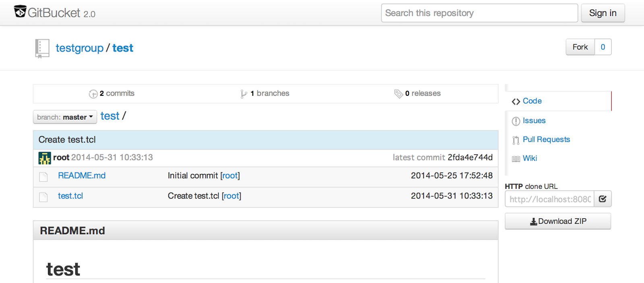Click the commits clock icon

coord(93,94)
